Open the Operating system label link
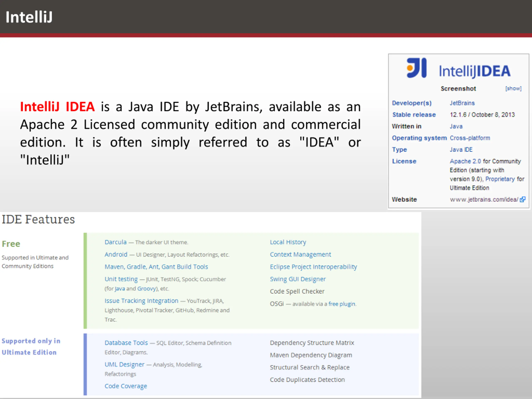The width and height of the screenshot is (532, 399). [419, 138]
